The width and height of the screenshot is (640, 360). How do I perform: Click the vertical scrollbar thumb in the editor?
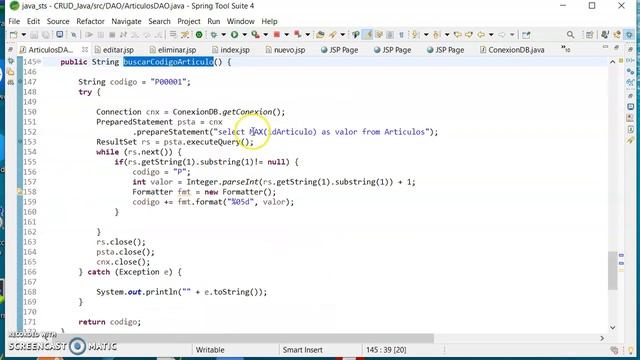point(612,270)
